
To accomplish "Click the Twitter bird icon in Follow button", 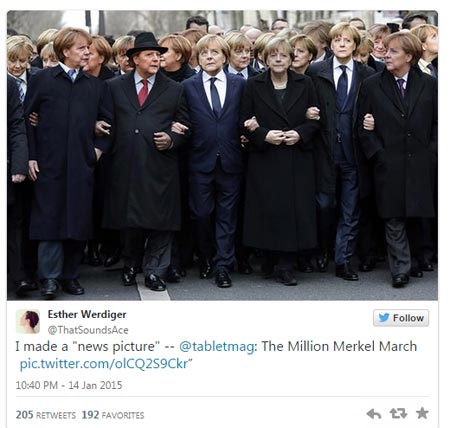I will [x=384, y=318].
